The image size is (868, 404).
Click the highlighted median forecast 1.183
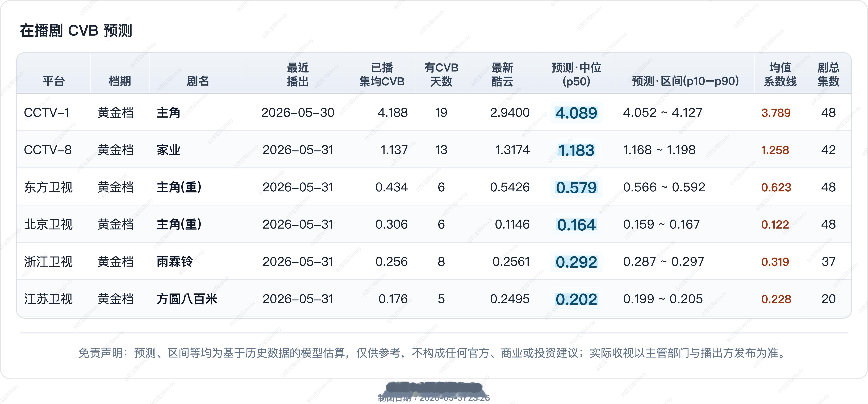coord(576,151)
